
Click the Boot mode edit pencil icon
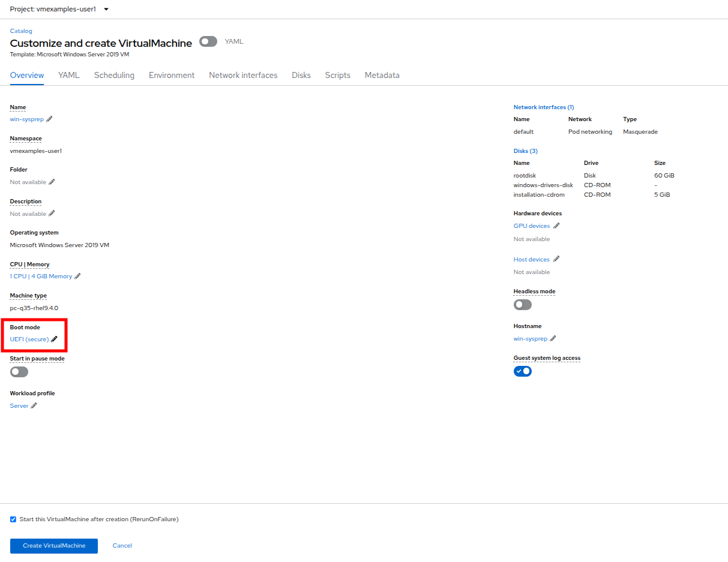click(55, 339)
